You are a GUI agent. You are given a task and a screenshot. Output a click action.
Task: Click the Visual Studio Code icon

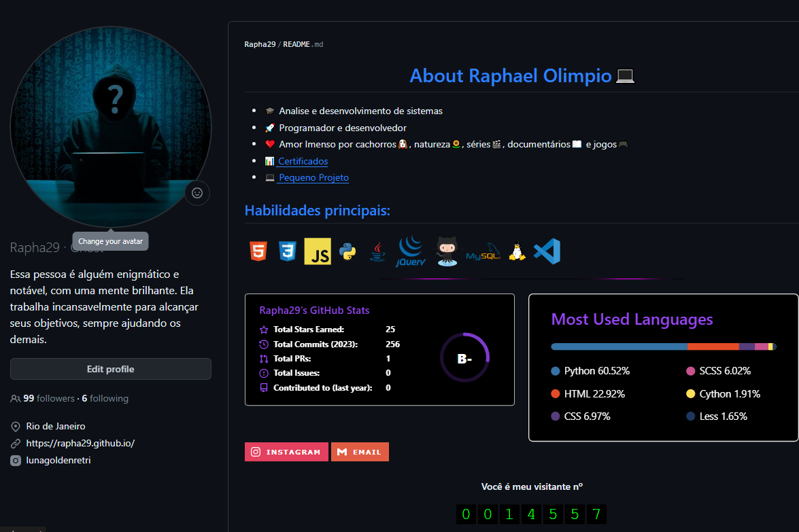547,252
